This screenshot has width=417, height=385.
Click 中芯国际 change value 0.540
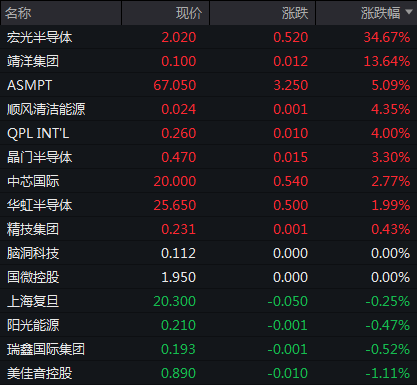(291, 181)
